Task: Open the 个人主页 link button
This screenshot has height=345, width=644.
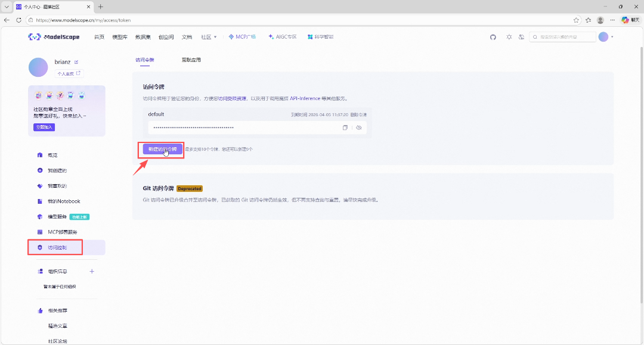Action: click(69, 73)
